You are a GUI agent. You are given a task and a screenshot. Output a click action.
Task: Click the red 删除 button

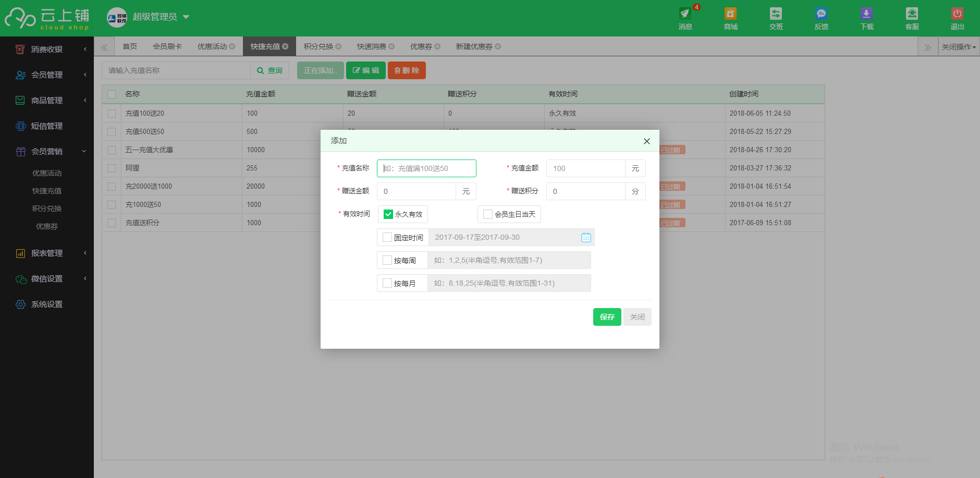407,70
